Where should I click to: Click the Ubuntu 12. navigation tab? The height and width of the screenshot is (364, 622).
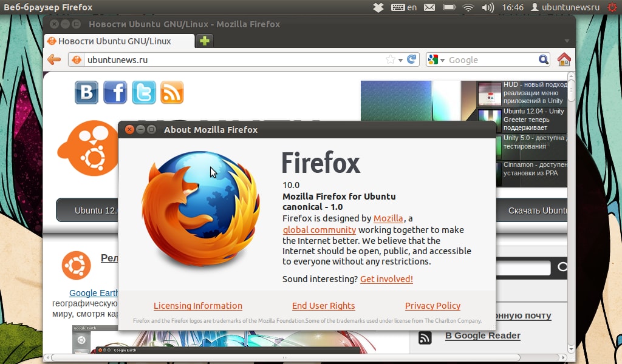[x=87, y=211]
